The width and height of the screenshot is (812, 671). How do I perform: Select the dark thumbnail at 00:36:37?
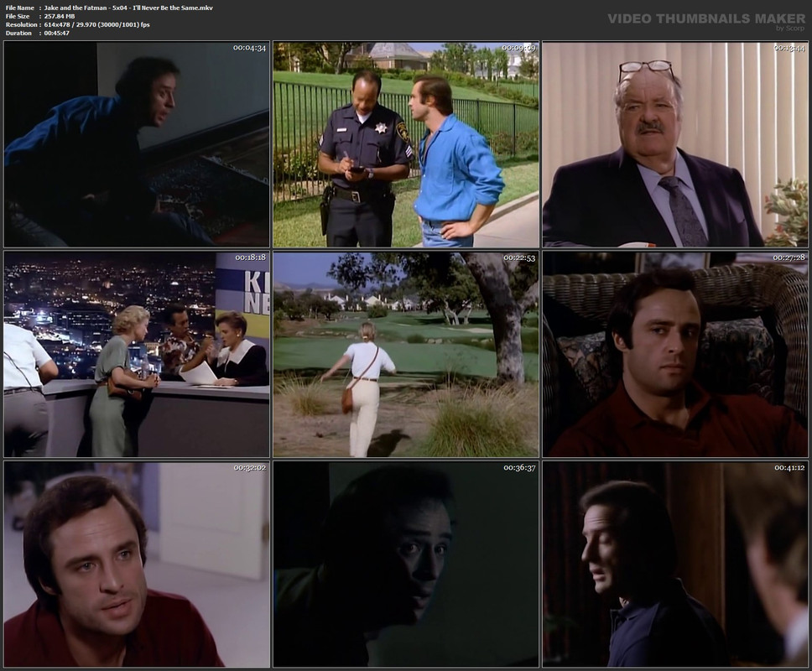406,564
